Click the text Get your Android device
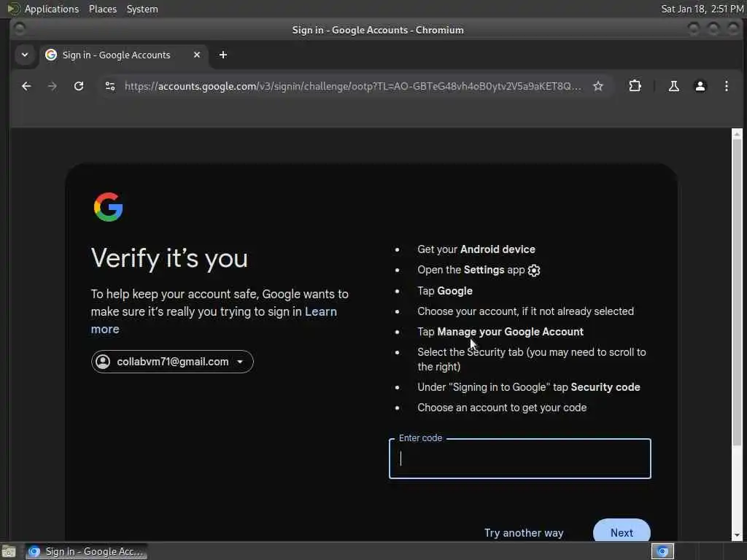Image resolution: width=747 pixels, height=560 pixels. pyautogui.click(x=476, y=249)
